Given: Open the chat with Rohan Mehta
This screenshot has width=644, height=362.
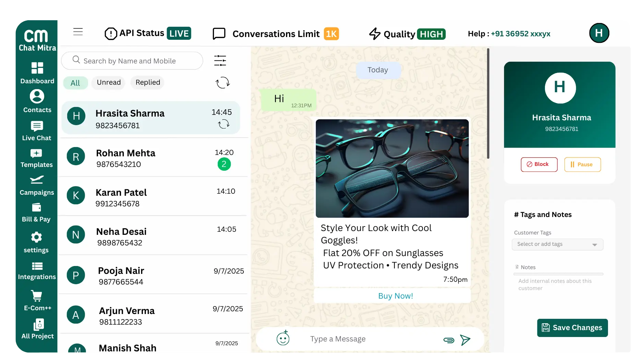Looking at the screenshot, I should (x=144, y=158).
